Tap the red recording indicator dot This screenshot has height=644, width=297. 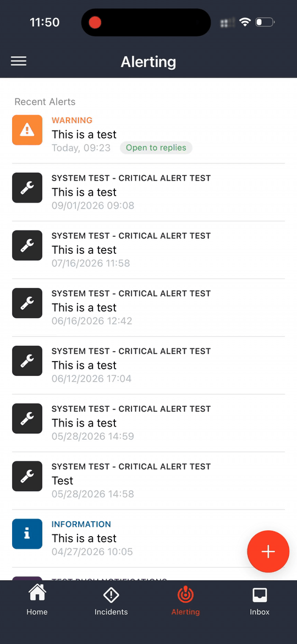pyautogui.click(x=95, y=22)
